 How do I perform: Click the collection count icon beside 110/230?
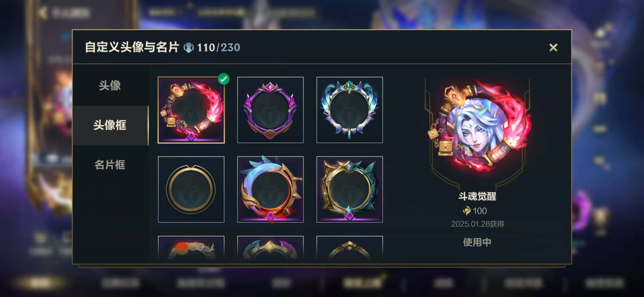click(189, 48)
